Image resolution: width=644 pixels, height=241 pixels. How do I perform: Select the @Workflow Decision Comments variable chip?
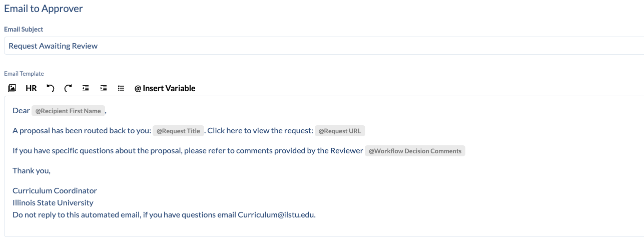click(415, 151)
